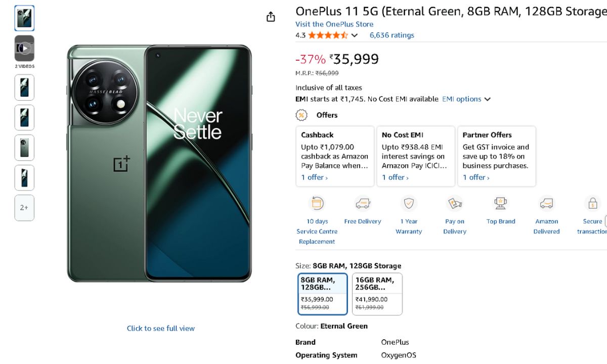Image resolution: width=607 pixels, height=364 pixels.
Task: Click the Free Delivery truck icon
Action: point(363,203)
